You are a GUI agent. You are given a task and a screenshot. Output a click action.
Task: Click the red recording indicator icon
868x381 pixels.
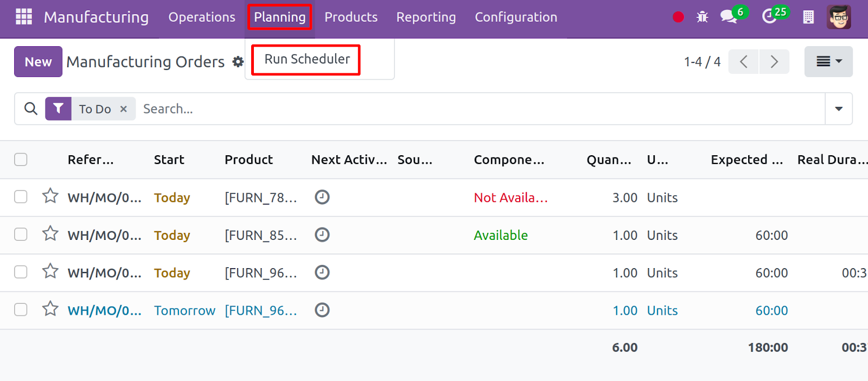[x=678, y=17]
